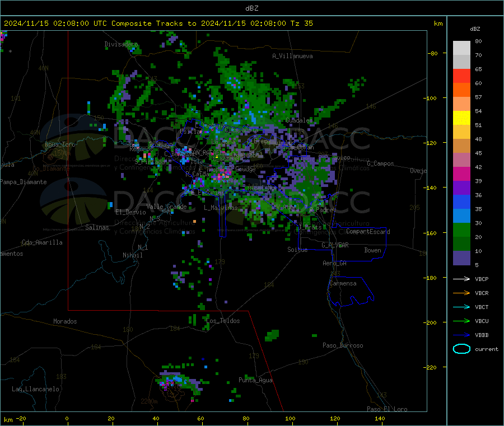504x426 pixels.
Task: Click the 'km' unit label at top right
Action: 438,24
